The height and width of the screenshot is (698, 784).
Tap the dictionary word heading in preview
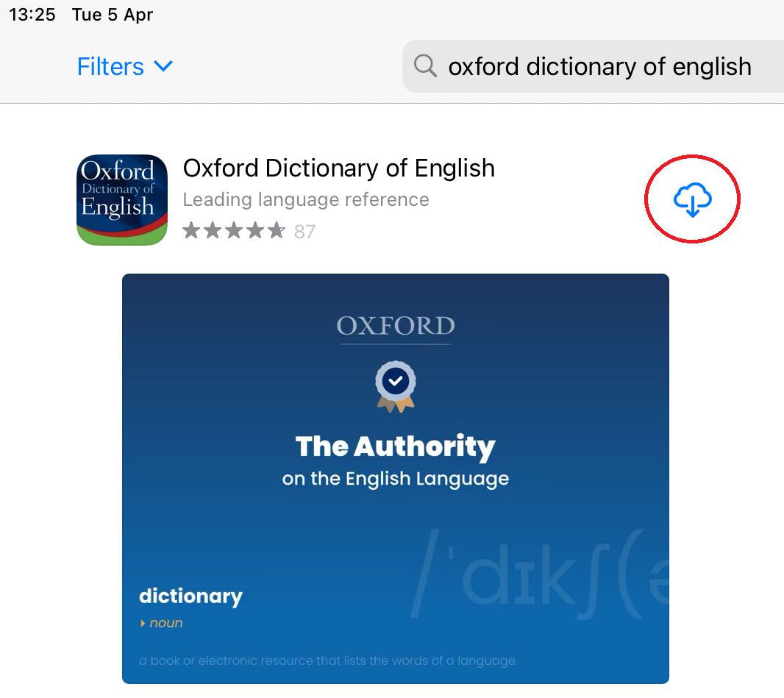click(x=190, y=596)
